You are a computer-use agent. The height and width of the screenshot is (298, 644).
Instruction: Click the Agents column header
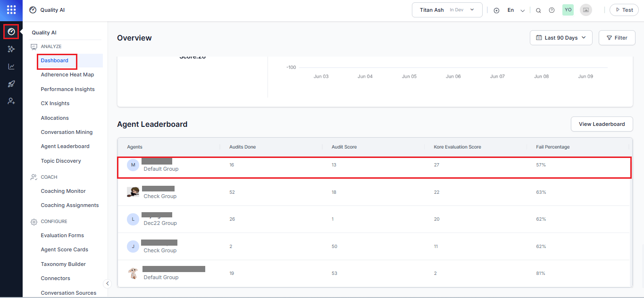[135, 147]
